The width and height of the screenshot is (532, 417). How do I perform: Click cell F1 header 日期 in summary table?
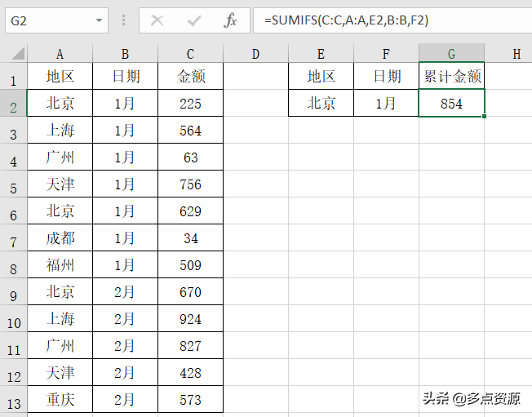[x=386, y=77]
